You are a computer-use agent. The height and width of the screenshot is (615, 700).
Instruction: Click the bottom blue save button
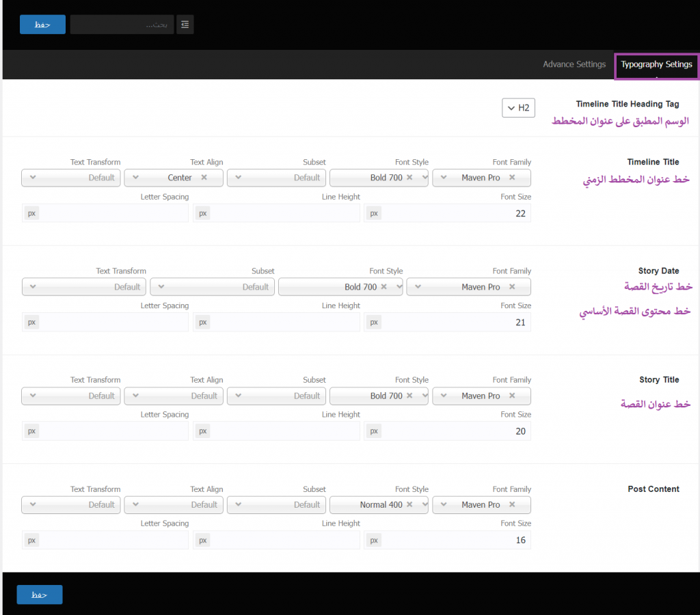[x=40, y=594]
